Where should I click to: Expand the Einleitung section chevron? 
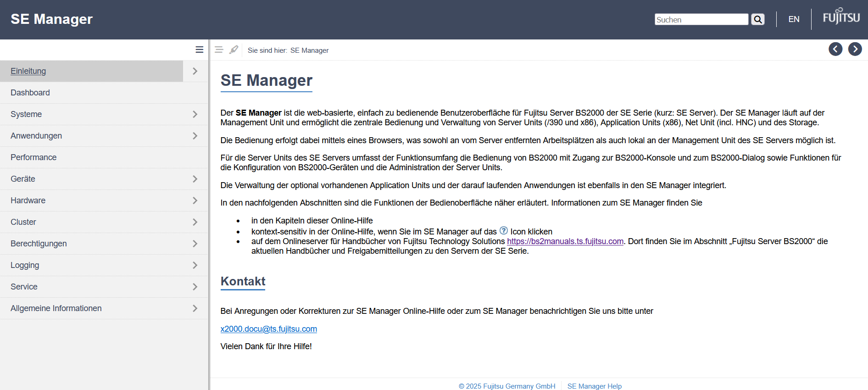(195, 71)
